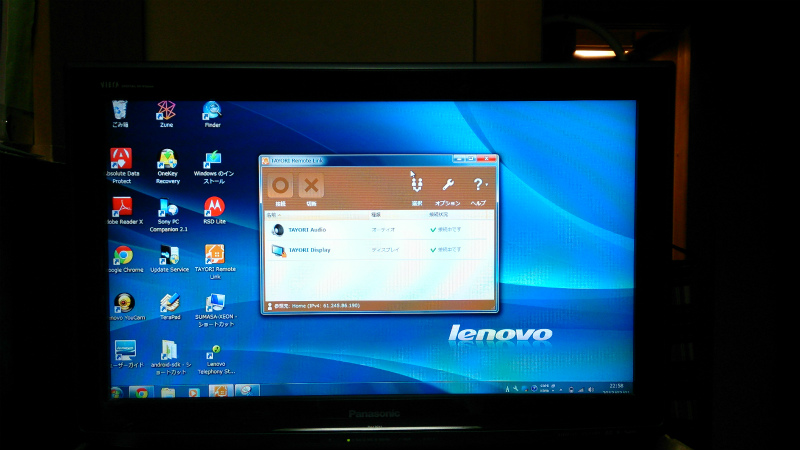Click the monitor icon of TAYORI Display
This screenshot has height=450, width=800.
[x=279, y=251]
